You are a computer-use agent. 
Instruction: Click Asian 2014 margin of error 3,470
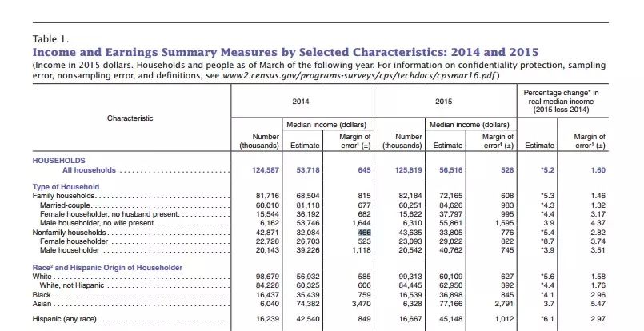tap(362, 304)
